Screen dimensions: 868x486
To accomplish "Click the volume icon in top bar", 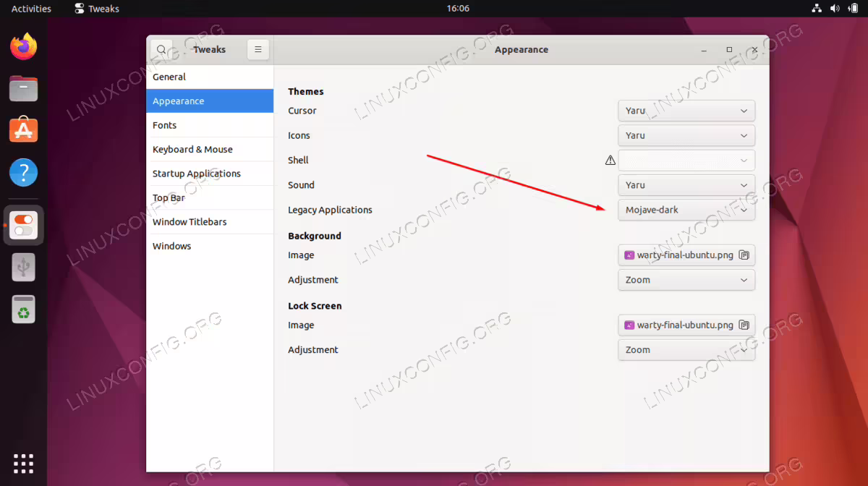I will 834,9.
